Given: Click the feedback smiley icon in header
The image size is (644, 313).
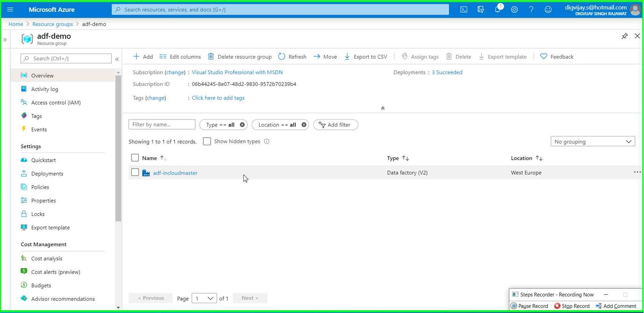Looking at the screenshot, I should 548,9.
